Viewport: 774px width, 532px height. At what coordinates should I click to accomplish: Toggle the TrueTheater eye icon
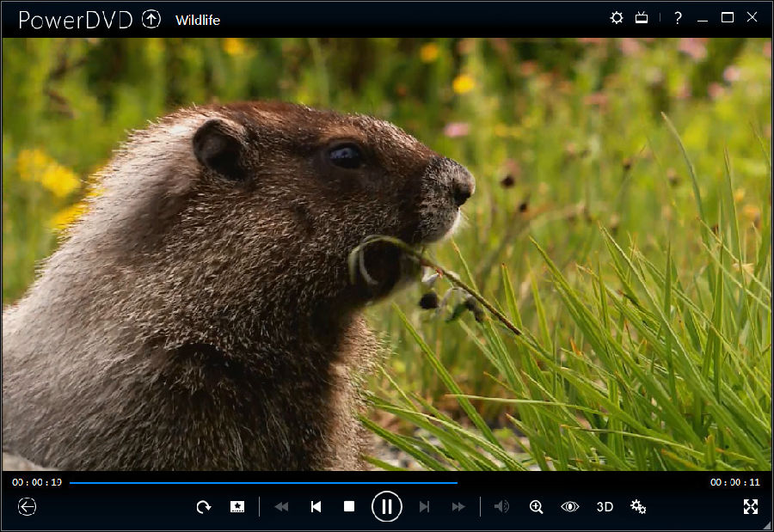click(569, 506)
